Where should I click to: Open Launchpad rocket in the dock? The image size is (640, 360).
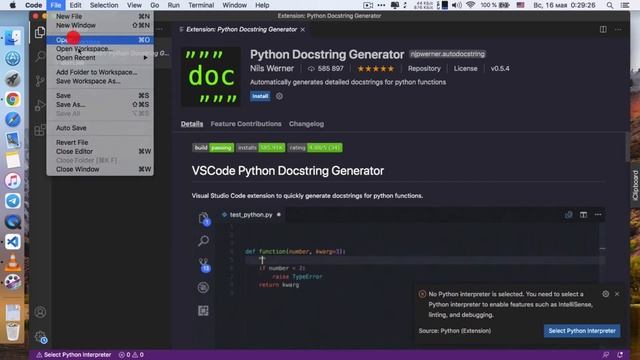point(13,79)
